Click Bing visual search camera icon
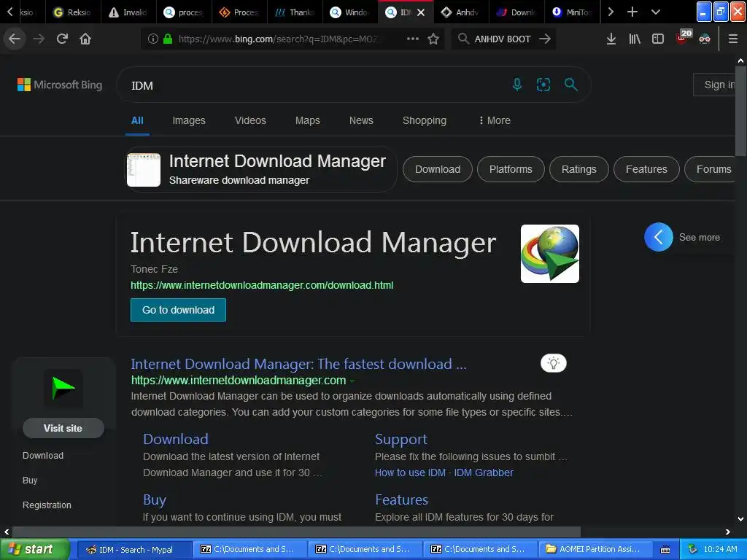Image resolution: width=747 pixels, height=560 pixels. point(543,85)
